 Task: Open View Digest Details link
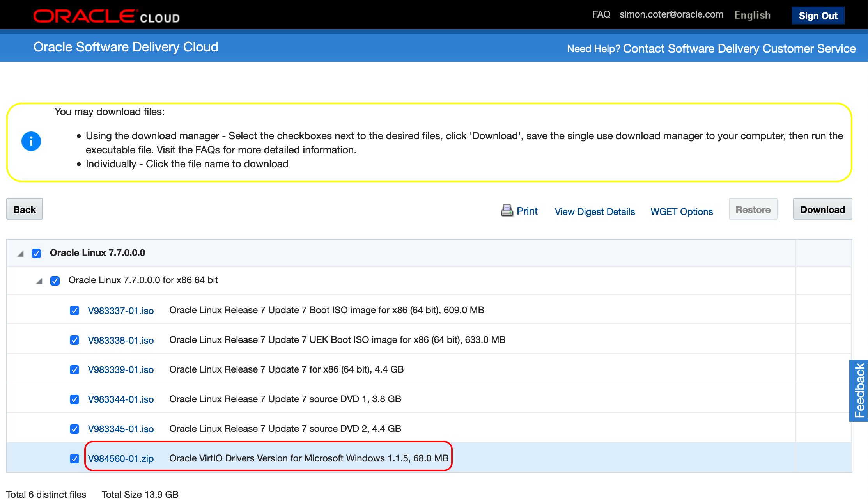coord(595,212)
